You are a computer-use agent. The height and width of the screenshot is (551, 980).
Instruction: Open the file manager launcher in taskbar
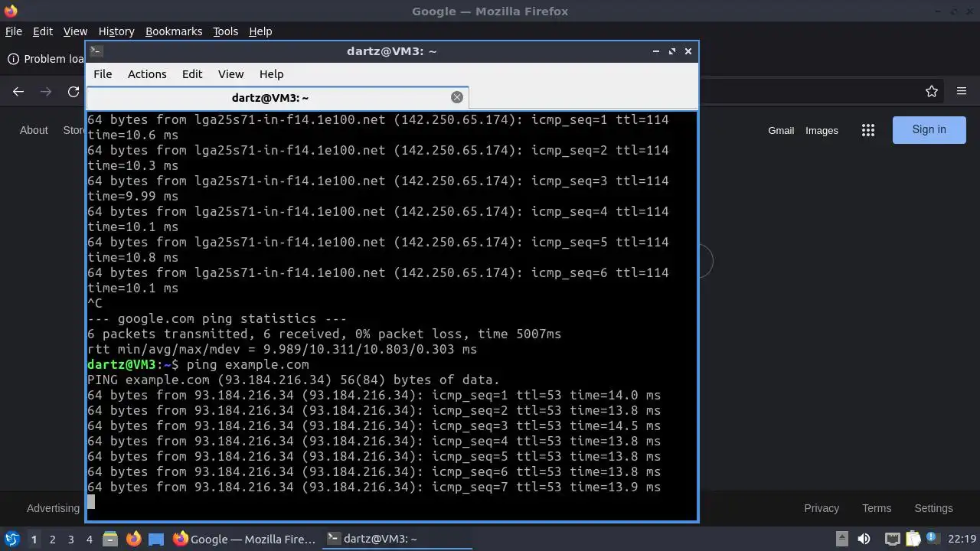(x=110, y=539)
